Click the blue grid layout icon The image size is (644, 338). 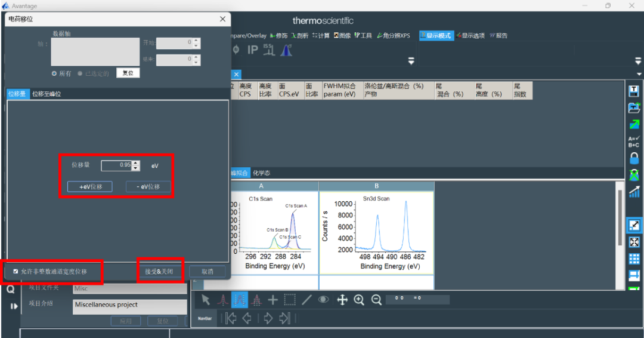pyautogui.click(x=634, y=259)
